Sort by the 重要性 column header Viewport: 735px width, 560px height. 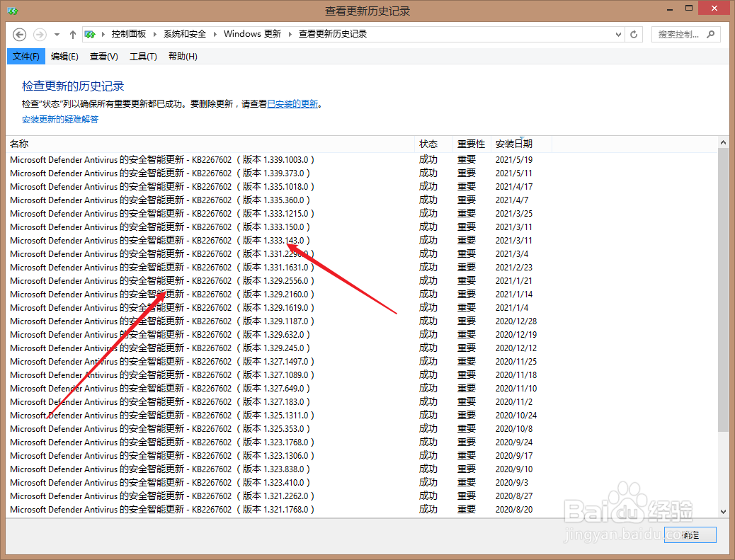[472, 144]
